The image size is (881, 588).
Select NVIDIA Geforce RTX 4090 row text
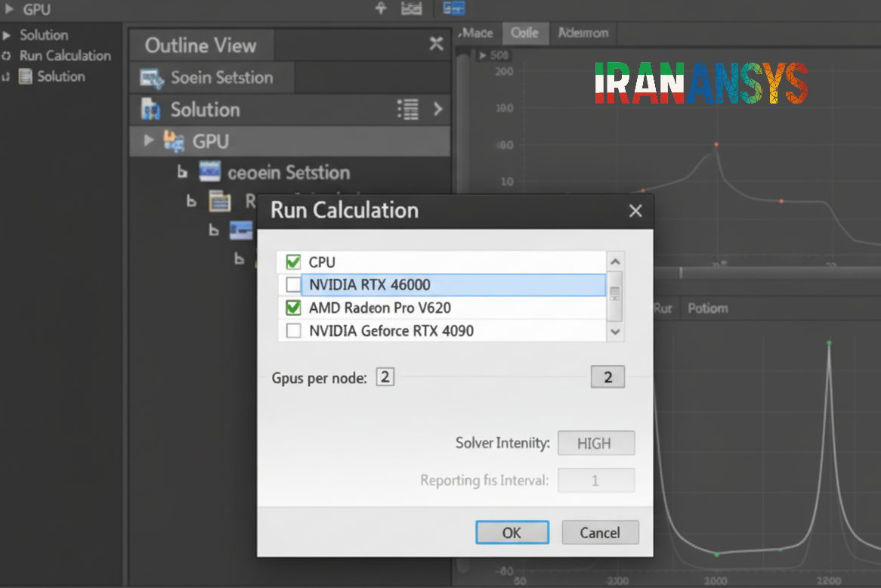391,331
